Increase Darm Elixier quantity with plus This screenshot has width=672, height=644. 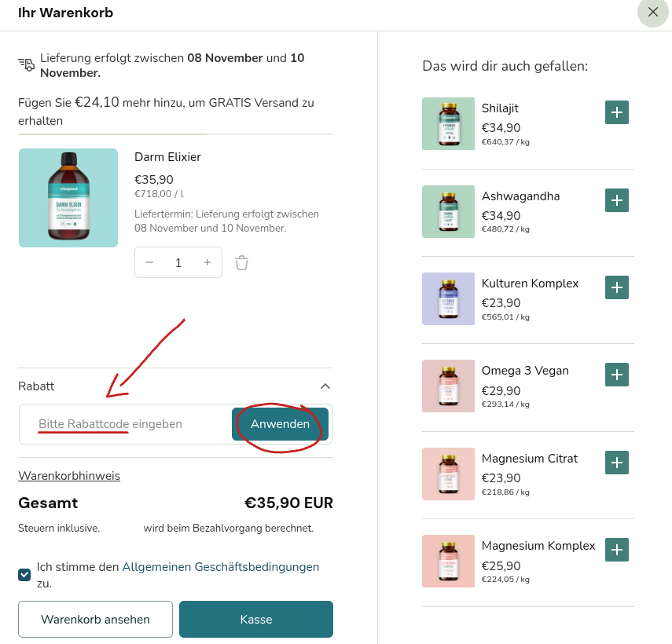pos(207,263)
